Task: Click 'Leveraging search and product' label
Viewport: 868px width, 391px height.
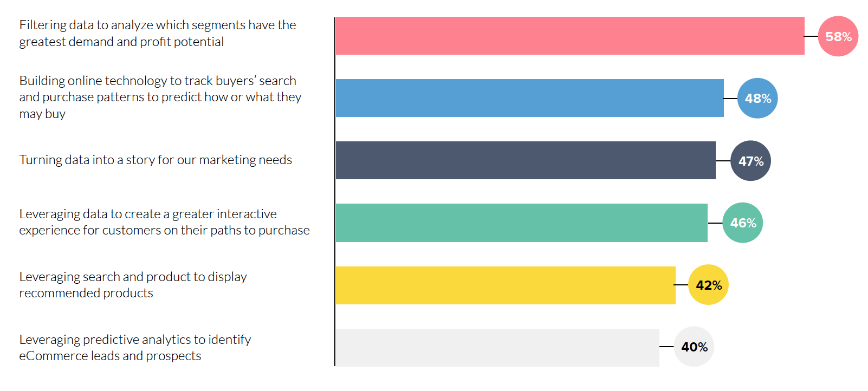Action: (x=133, y=285)
